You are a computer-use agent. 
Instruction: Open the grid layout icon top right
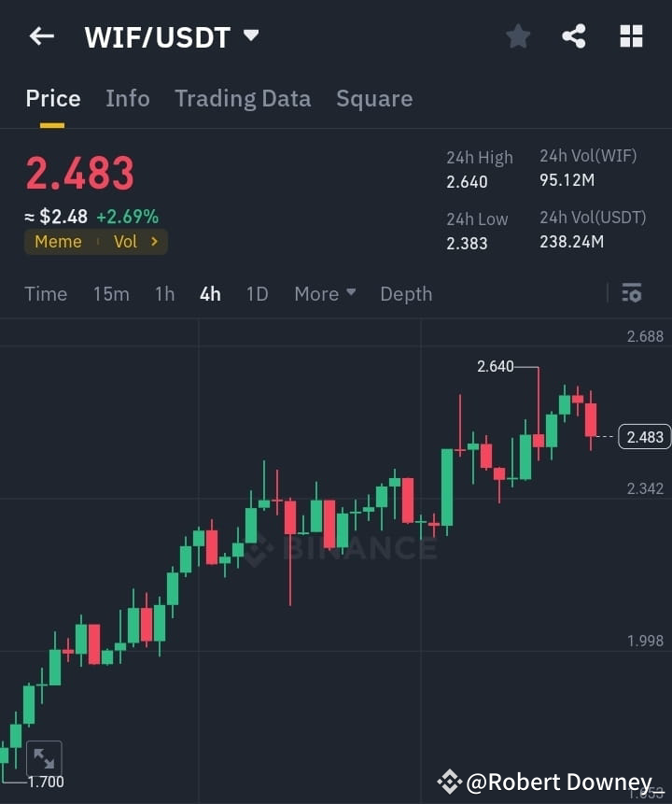(x=631, y=35)
